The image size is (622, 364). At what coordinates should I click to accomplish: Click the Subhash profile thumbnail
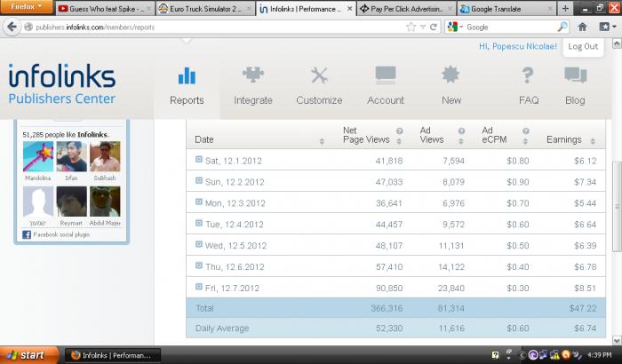tap(105, 156)
